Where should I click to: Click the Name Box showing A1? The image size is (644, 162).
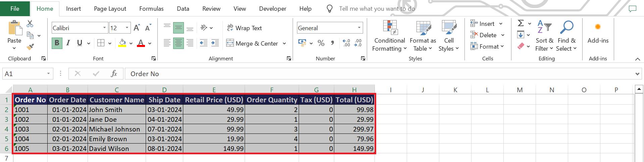click(28, 74)
